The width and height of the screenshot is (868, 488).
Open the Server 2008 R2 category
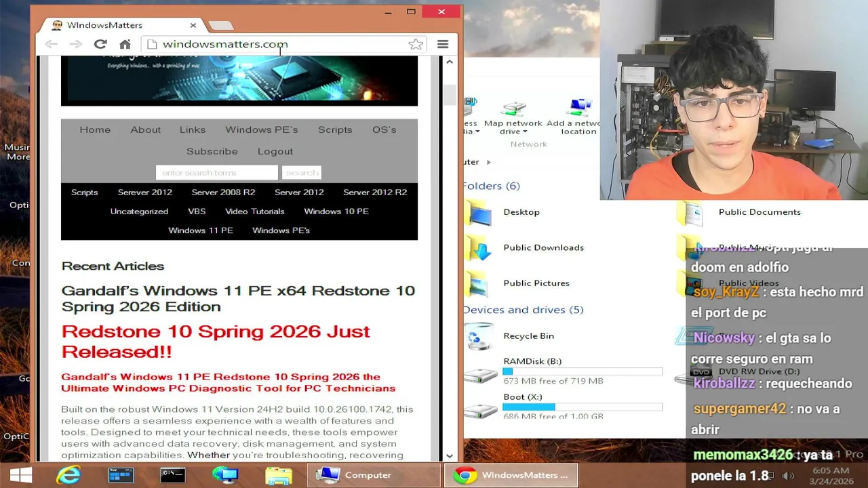pos(223,192)
